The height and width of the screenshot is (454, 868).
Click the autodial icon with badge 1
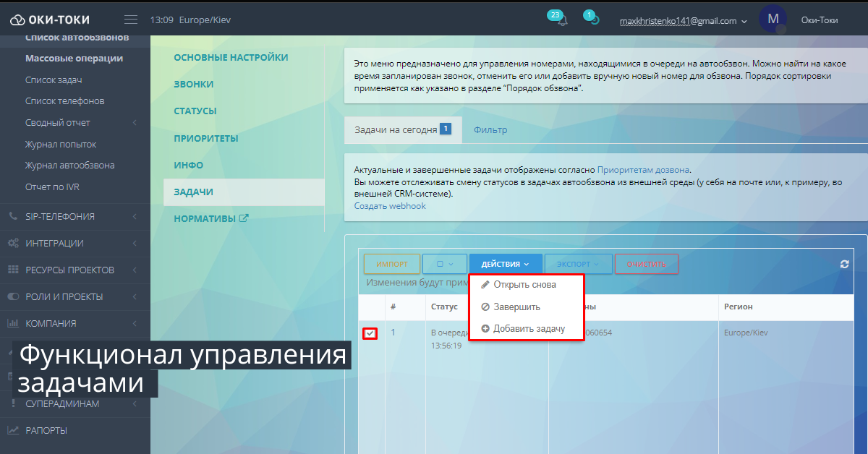591,18
